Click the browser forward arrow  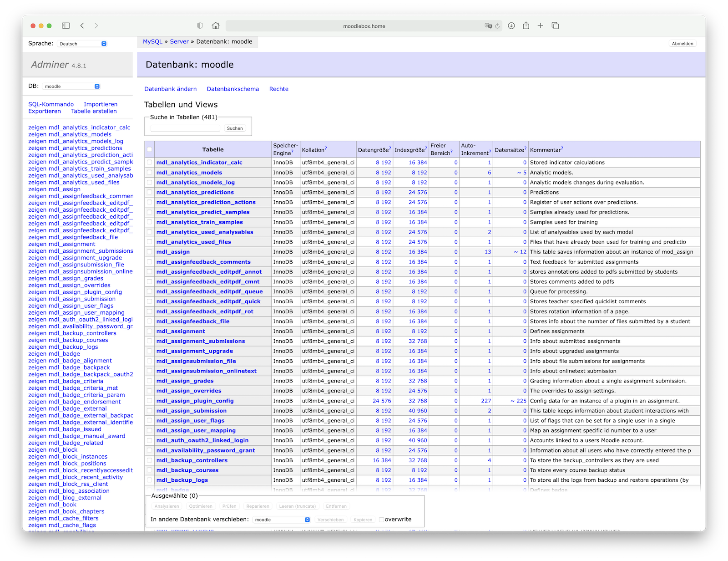[96, 26]
